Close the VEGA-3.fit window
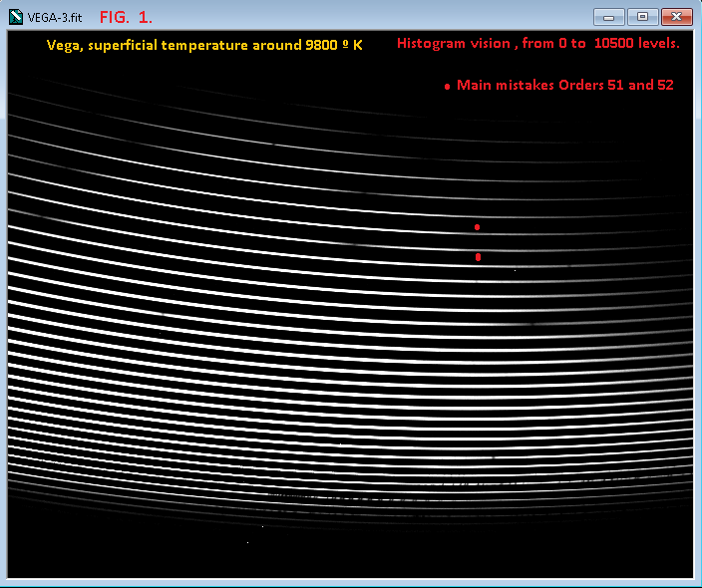The image size is (702, 588). coord(676,17)
